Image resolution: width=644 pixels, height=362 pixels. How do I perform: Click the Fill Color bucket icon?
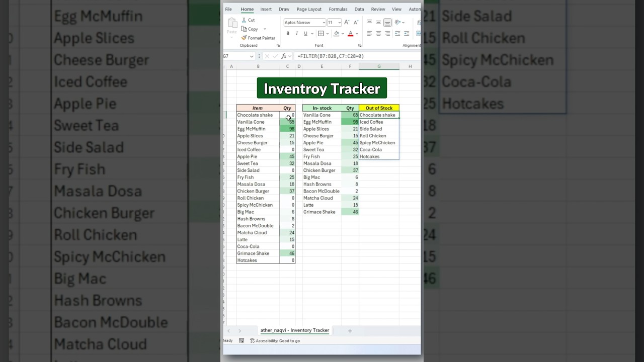pyautogui.click(x=336, y=34)
